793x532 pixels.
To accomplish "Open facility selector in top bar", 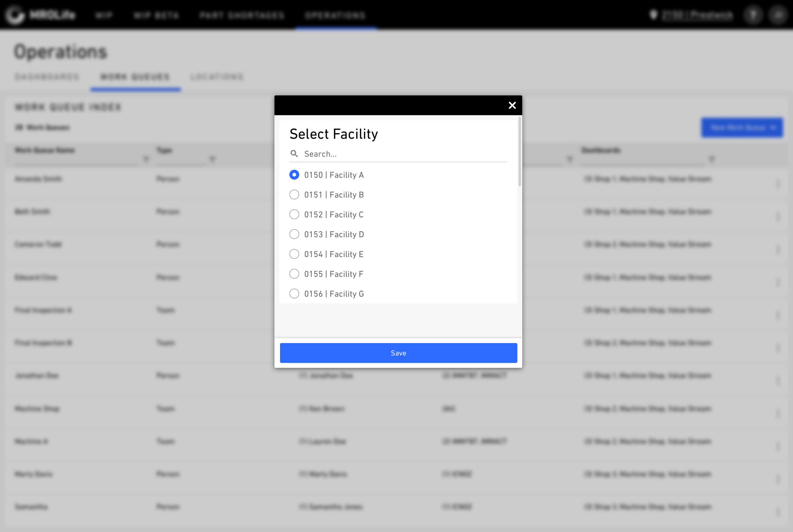I will 697,15.
